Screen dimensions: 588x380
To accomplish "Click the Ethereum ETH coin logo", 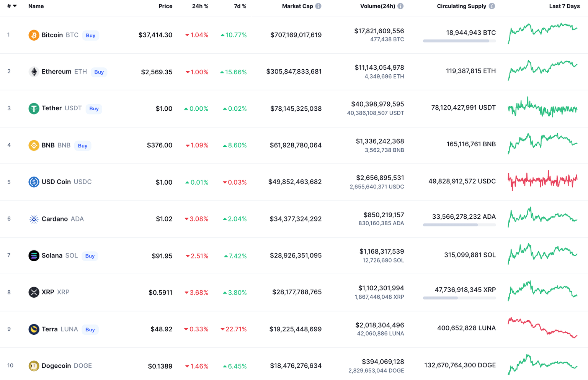I will [x=34, y=72].
